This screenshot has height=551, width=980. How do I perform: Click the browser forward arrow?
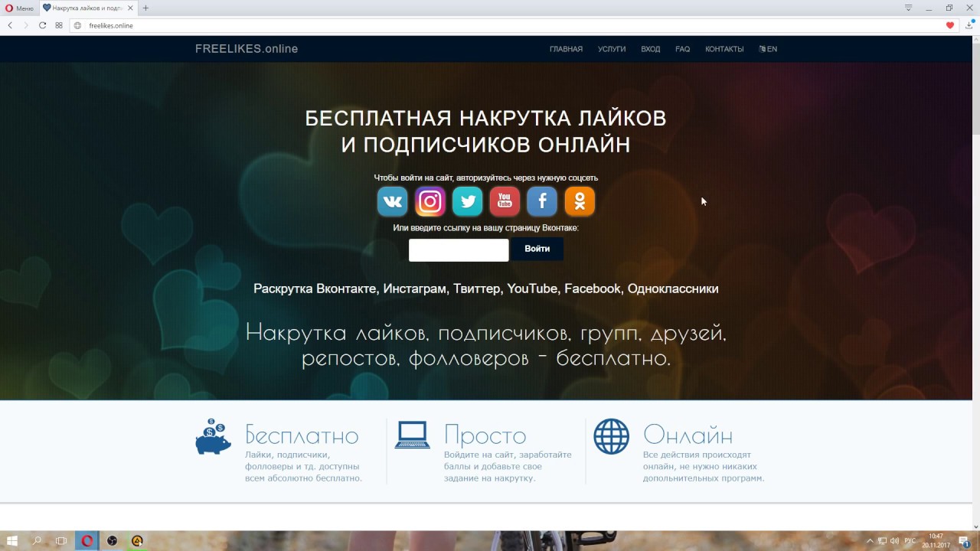click(26, 25)
